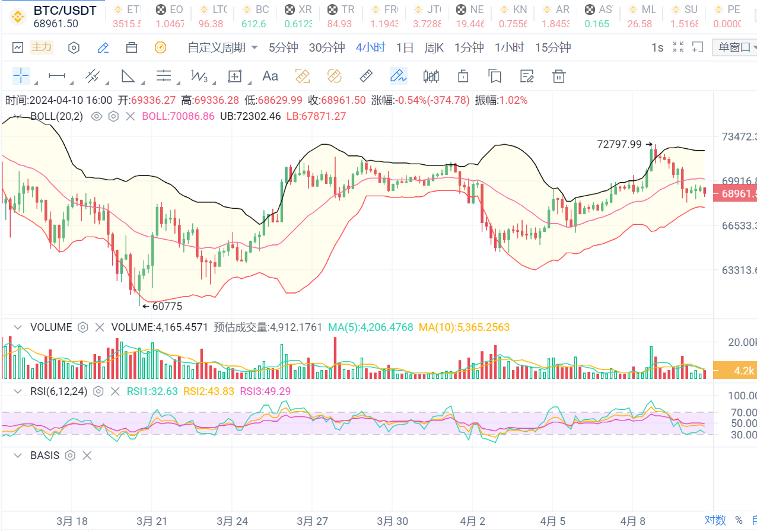Click the trash icon to delete drawings
Screen dimensions: 757x532
[558, 75]
